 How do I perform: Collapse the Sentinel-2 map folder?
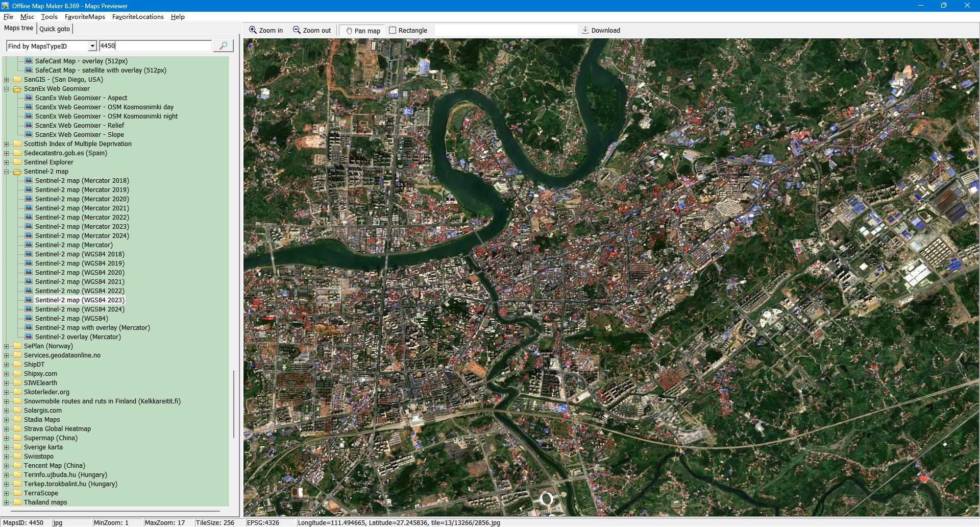click(7, 172)
